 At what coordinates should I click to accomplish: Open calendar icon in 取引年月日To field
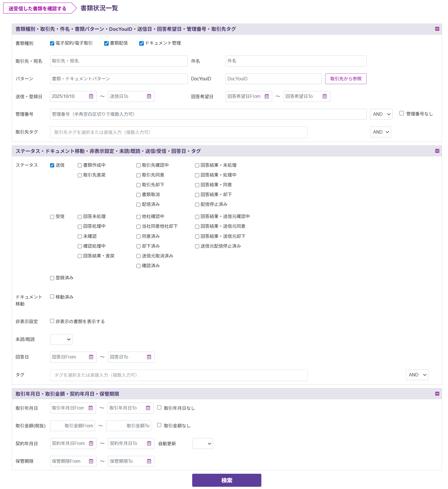(x=148, y=408)
